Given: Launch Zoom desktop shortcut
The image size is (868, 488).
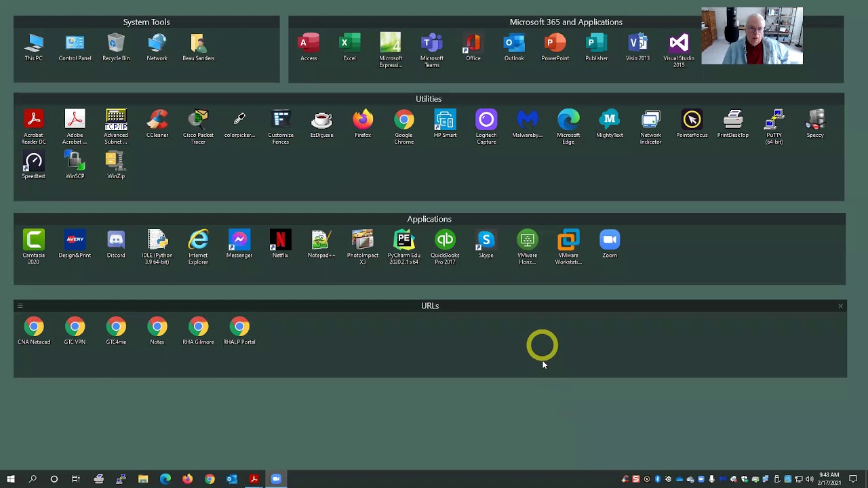Looking at the screenshot, I should pos(610,244).
